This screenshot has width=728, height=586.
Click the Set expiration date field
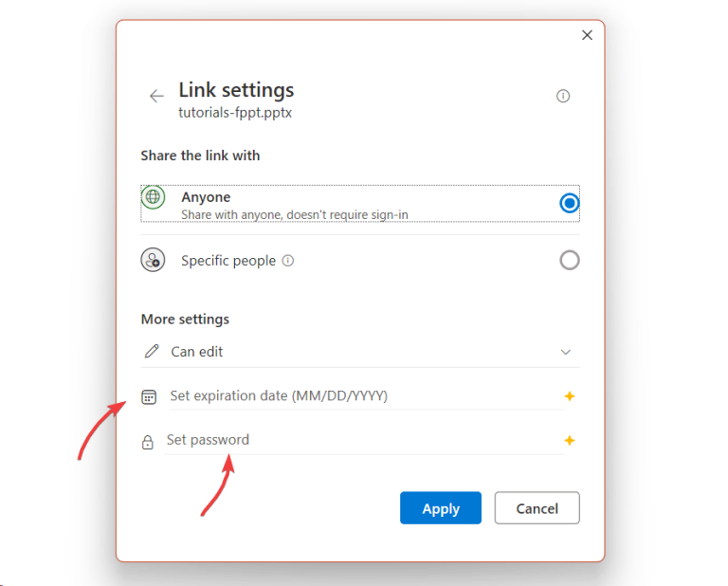(x=360, y=395)
